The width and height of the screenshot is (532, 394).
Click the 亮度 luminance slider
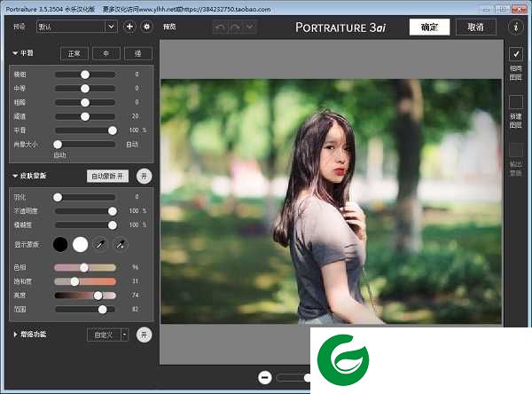tap(85, 295)
